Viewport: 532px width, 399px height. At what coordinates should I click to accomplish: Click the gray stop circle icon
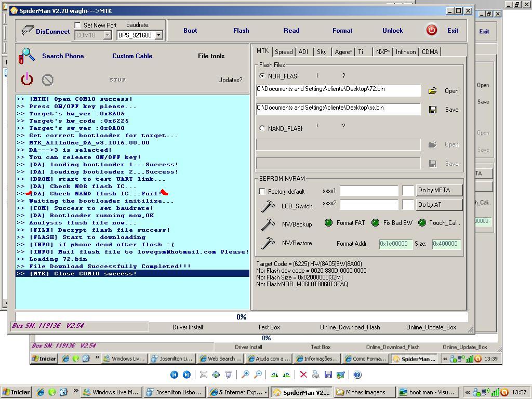(48, 79)
